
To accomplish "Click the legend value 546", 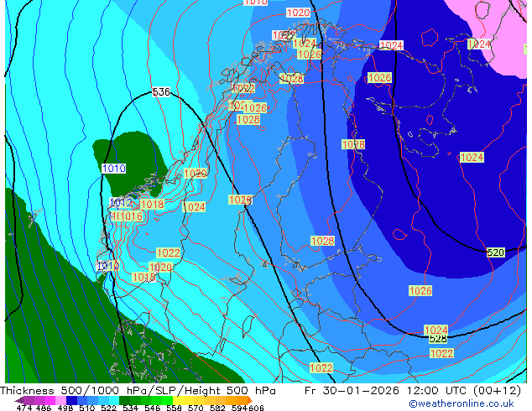I will (x=153, y=408).
